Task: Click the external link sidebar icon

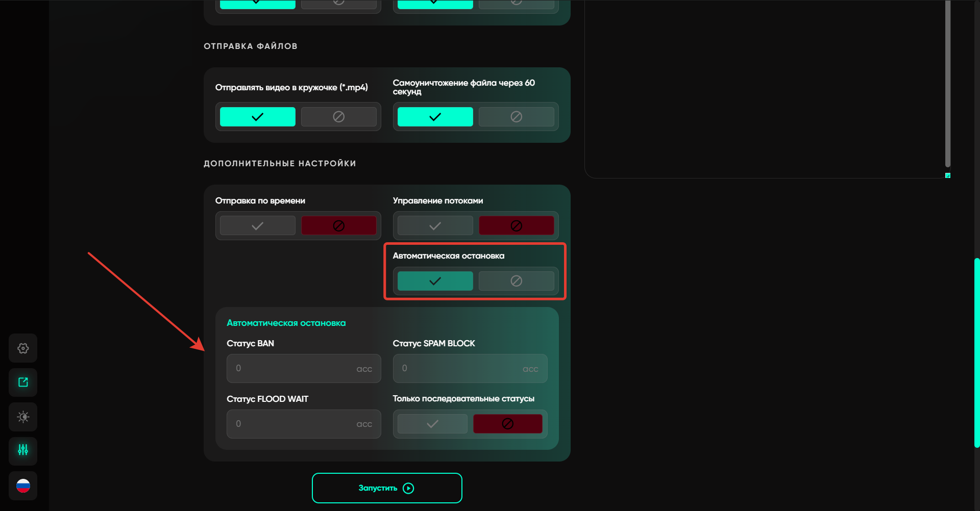Action: coord(23,382)
